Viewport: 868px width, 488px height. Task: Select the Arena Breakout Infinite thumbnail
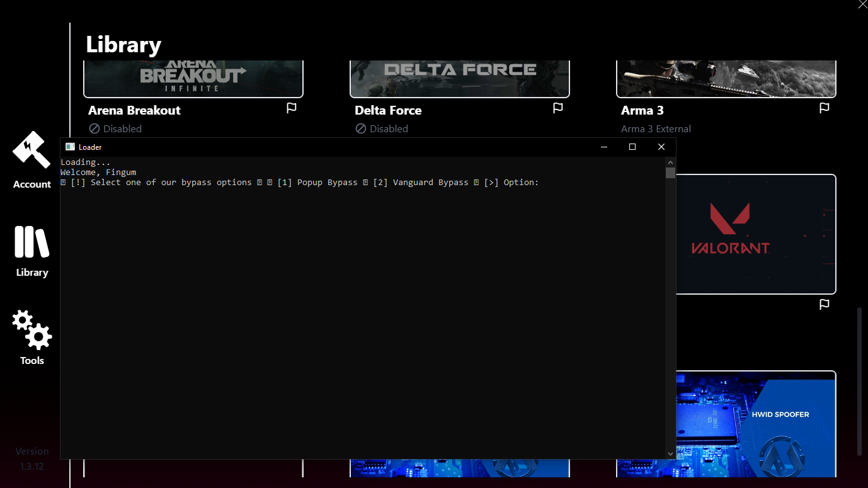pyautogui.click(x=193, y=79)
